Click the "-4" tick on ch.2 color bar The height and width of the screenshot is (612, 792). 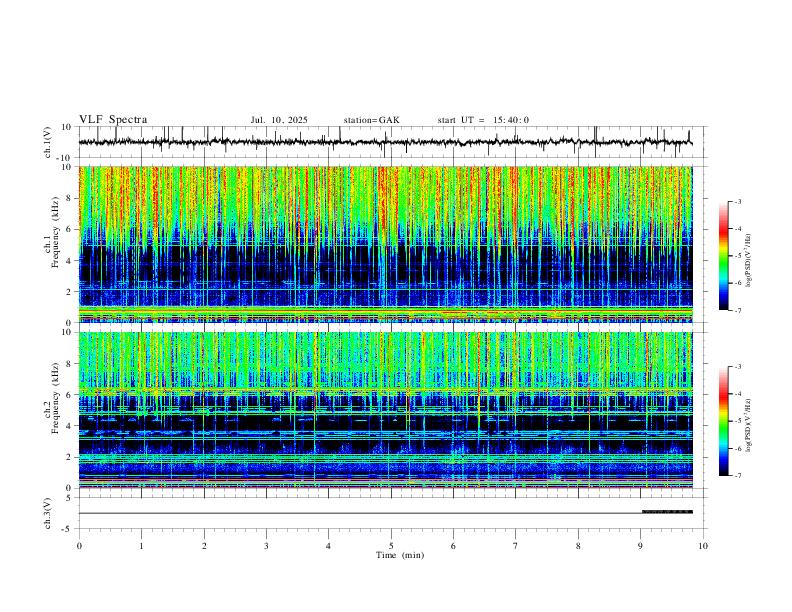tap(738, 394)
